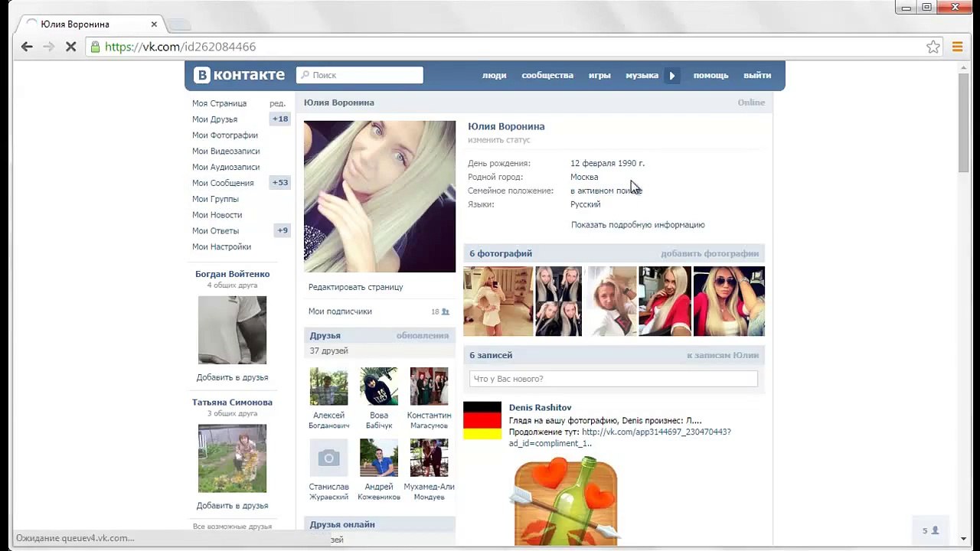Image resolution: width=980 pixels, height=551 pixels.
Task: Click the main profile photo
Action: (380, 196)
